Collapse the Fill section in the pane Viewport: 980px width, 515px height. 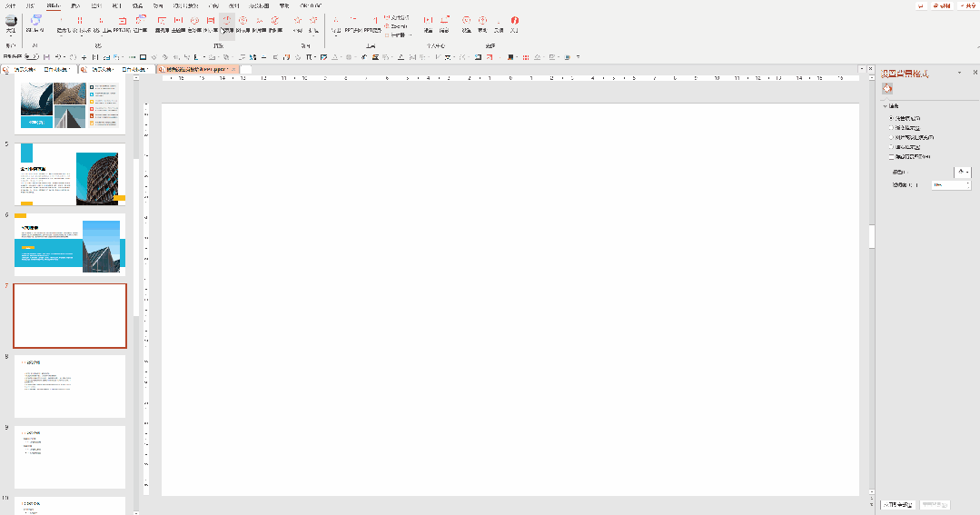click(x=885, y=106)
